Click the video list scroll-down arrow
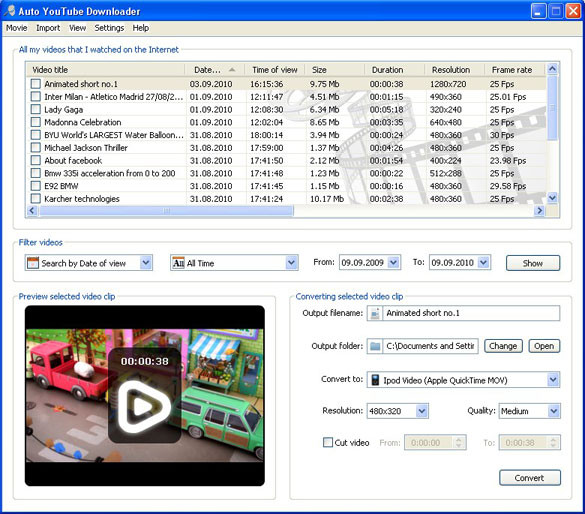The height and width of the screenshot is (514, 585). point(553,198)
